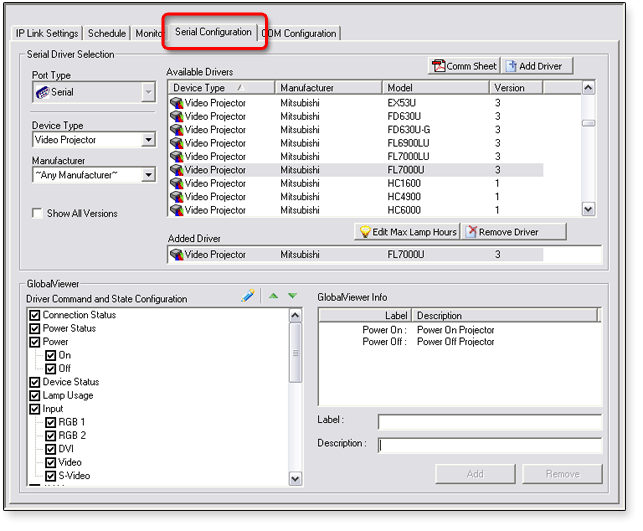Toggle the Lamp Usage checkbox
This screenshot has width=643, height=531.
(36, 396)
